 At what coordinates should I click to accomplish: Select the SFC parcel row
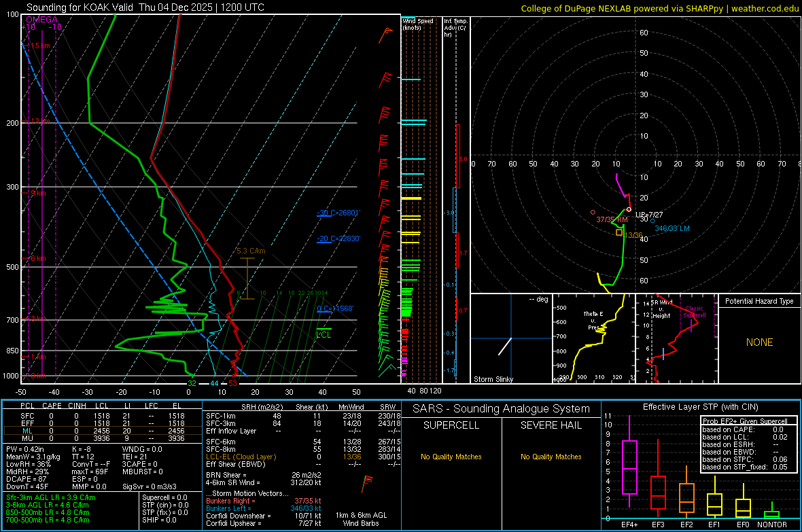[103, 416]
